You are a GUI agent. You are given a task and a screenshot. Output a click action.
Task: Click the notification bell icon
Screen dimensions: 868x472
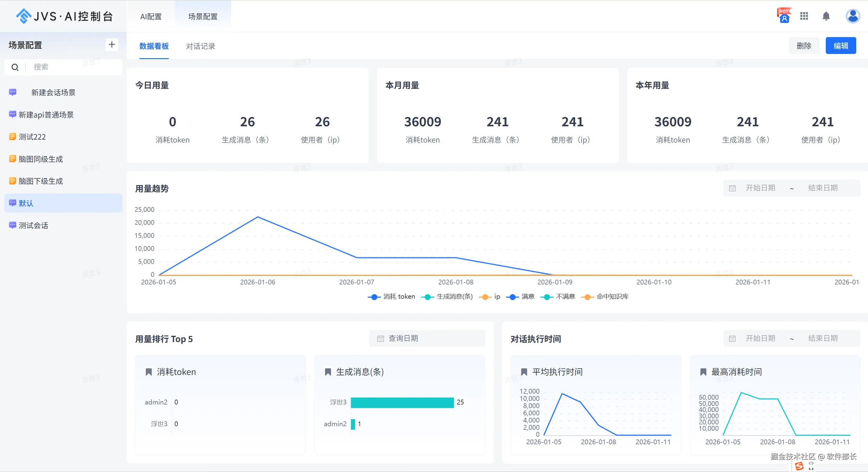(x=826, y=16)
